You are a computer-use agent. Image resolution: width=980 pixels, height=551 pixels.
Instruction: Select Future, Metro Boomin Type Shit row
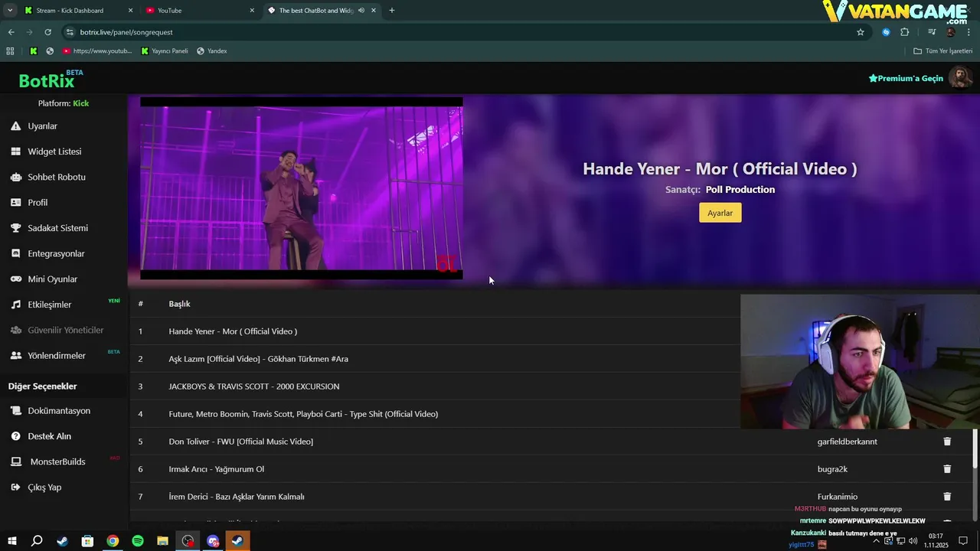point(435,414)
